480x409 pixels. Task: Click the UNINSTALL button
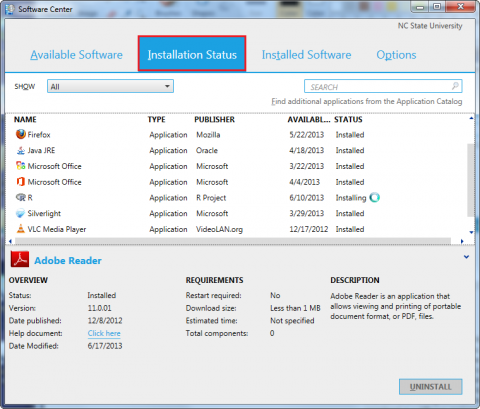click(x=431, y=387)
